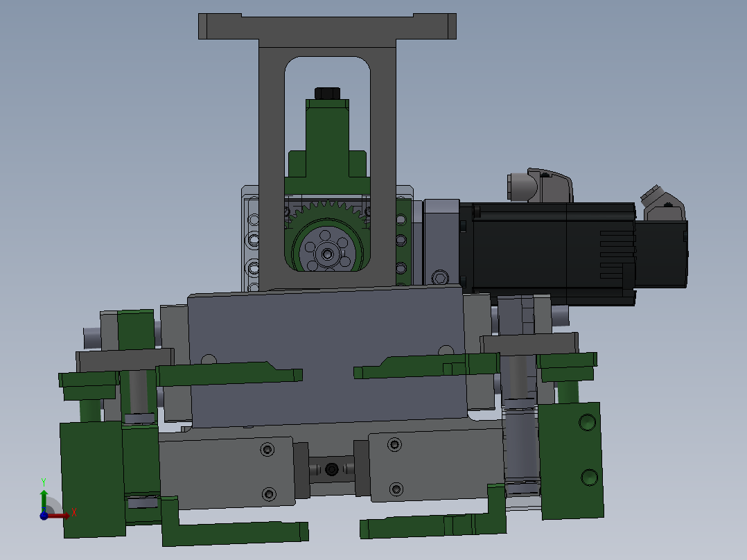Screen dimensions: 747x560
Task: Select the large green block at far left
Action: tap(91, 478)
